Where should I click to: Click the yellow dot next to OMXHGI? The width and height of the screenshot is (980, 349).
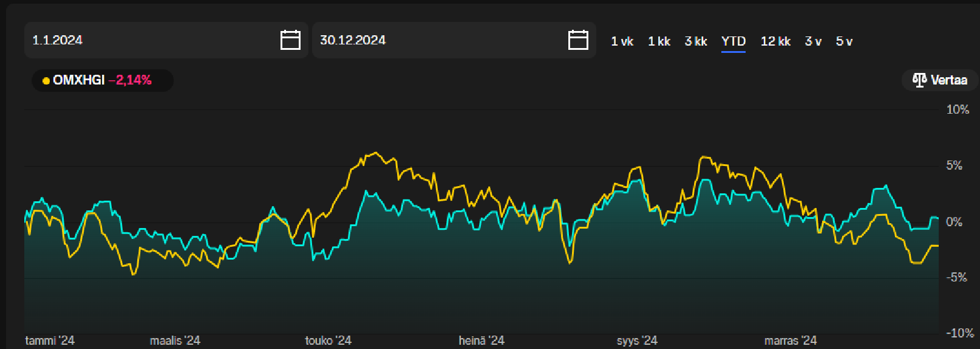click(46, 81)
